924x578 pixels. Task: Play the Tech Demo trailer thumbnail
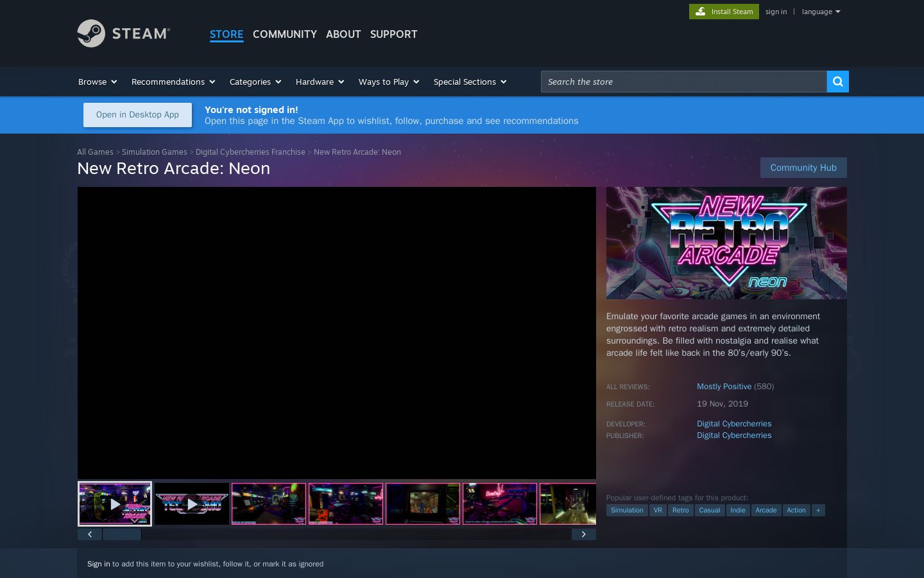coord(192,504)
